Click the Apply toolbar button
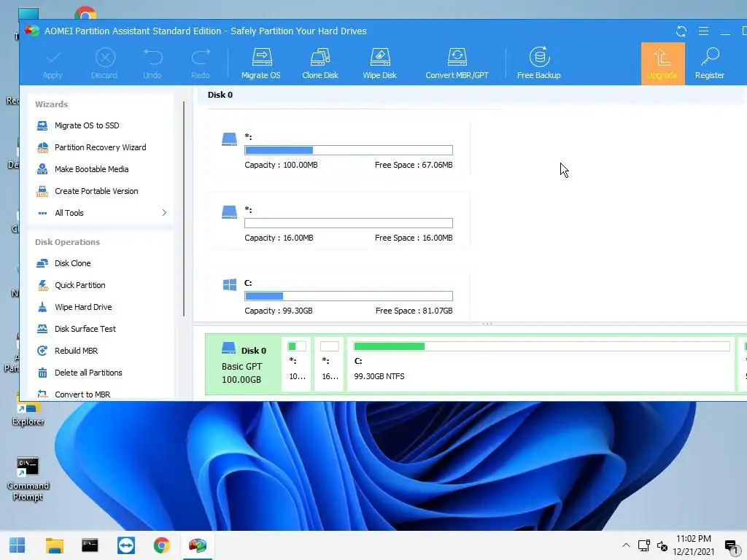This screenshot has height=560, width=747. point(53,64)
